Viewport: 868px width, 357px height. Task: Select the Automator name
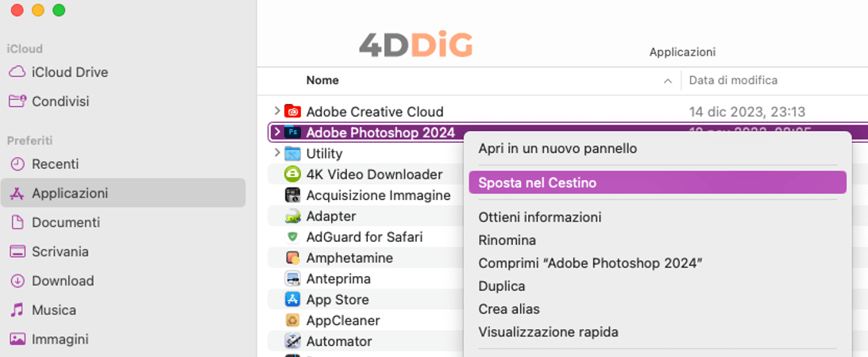(339, 341)
